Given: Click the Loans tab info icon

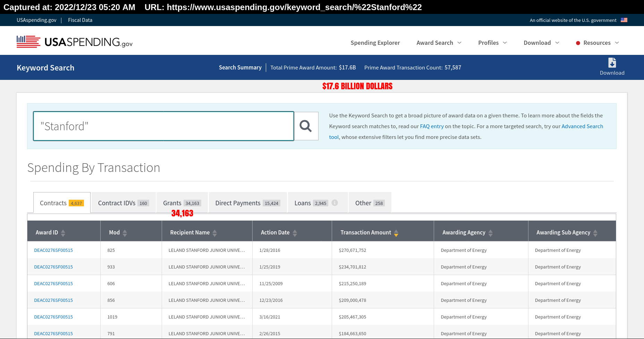Looking at the screenshot, I should [x=334, y=203].
